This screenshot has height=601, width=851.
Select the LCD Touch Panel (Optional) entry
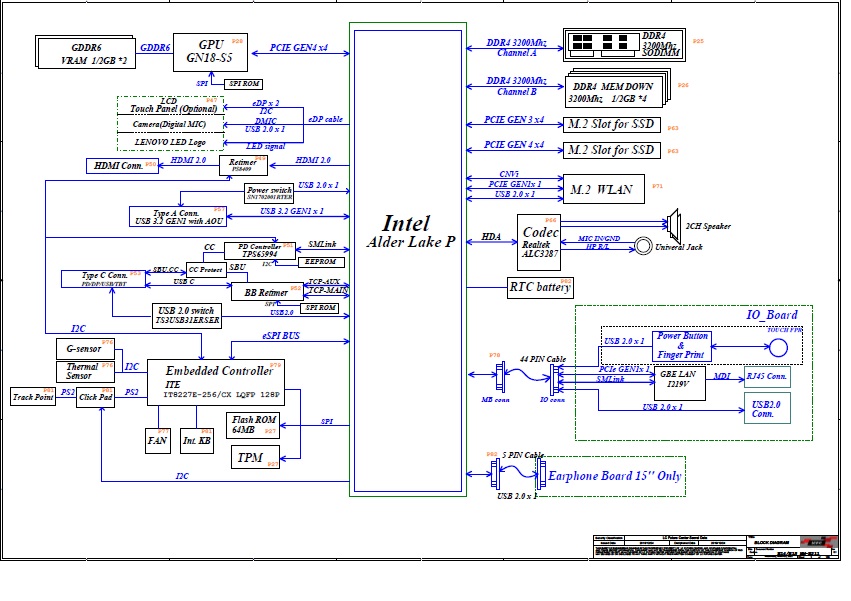click(x=170, y=106)
